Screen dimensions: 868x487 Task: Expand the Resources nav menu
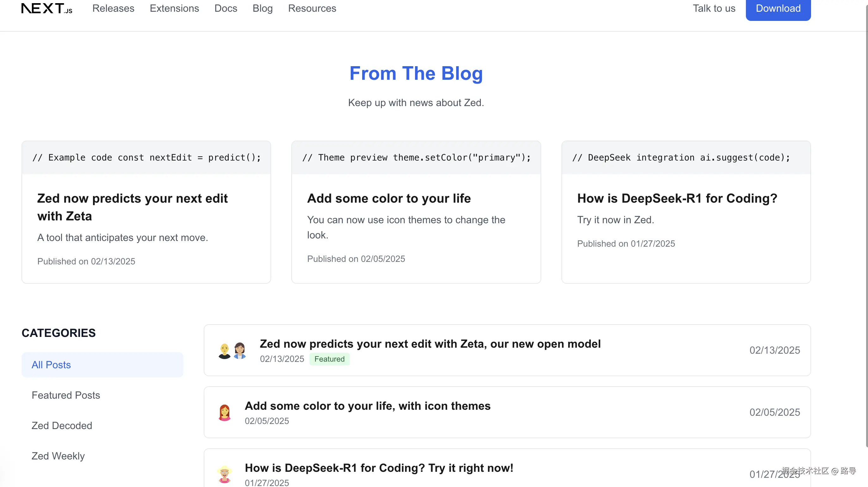point(312,8)
